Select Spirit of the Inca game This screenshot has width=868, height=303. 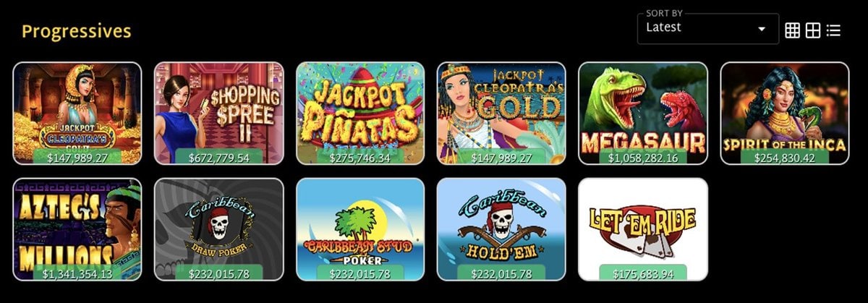[x=784, y=114]
